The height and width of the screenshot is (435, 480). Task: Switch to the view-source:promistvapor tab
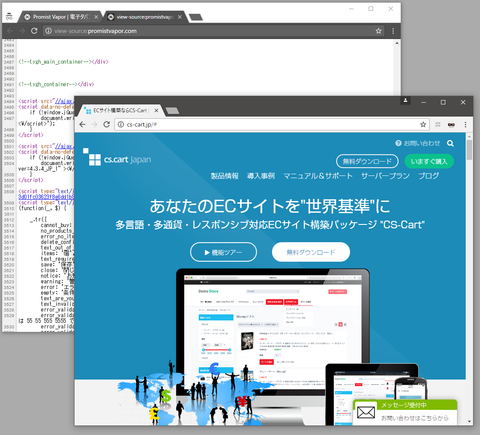pos(144,17)
